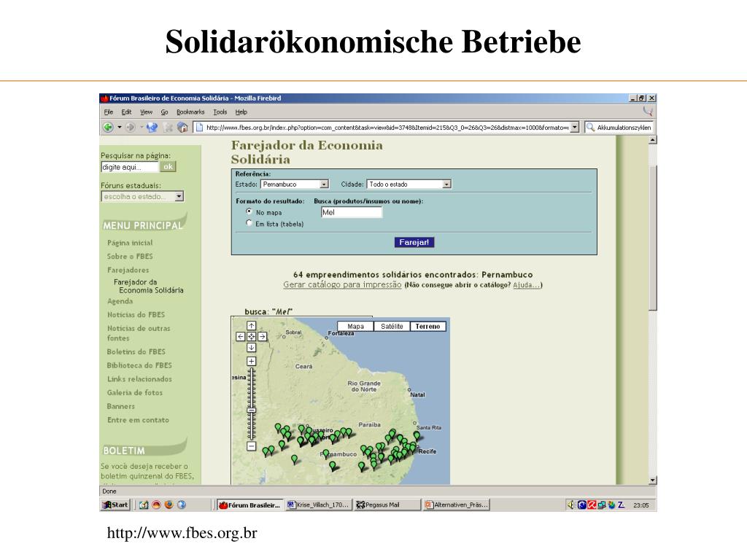The width and height of the screenshot is (747, 560).
Task: Click the Ajuda... help link
Action: point(527,285)
